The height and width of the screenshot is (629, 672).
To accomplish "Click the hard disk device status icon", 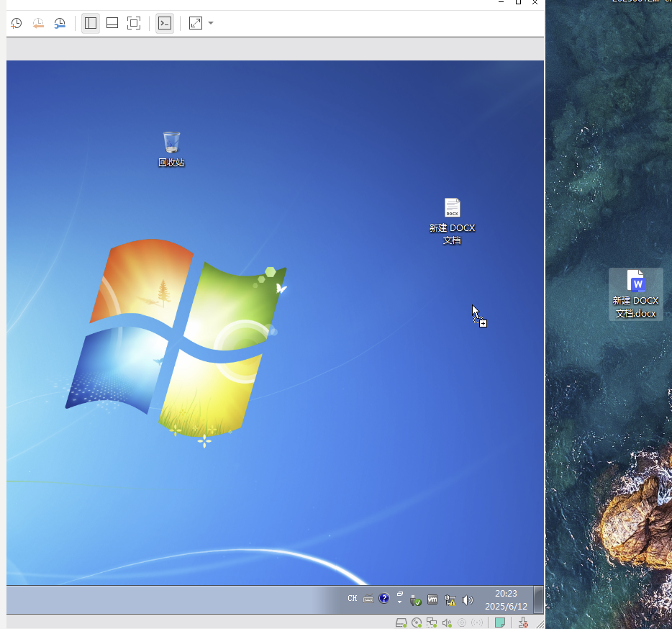I will tap(401, 623).
